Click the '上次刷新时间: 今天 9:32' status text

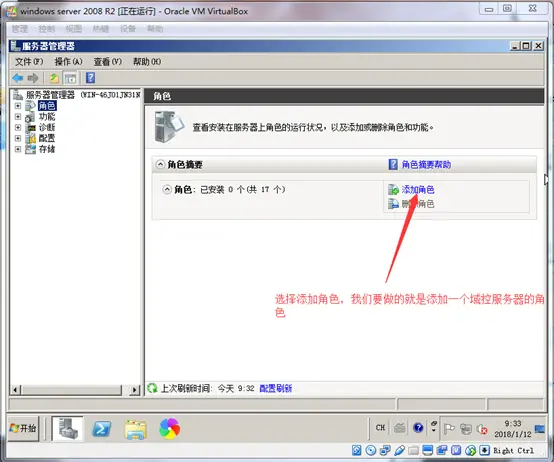[x=207, y=389]
